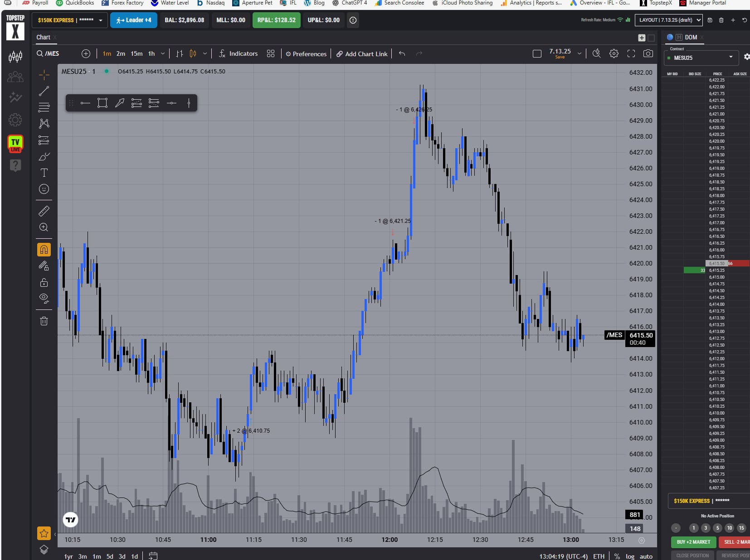Toggle percent scale at chart bottom
The width and height of the screenshot is (750, 560).
pyautogui.click(x=617, y=556)
